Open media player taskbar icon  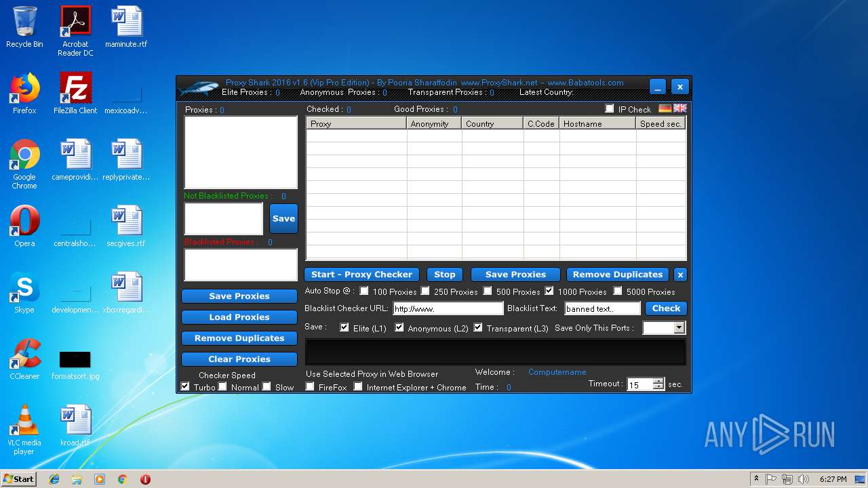[100, 479]
